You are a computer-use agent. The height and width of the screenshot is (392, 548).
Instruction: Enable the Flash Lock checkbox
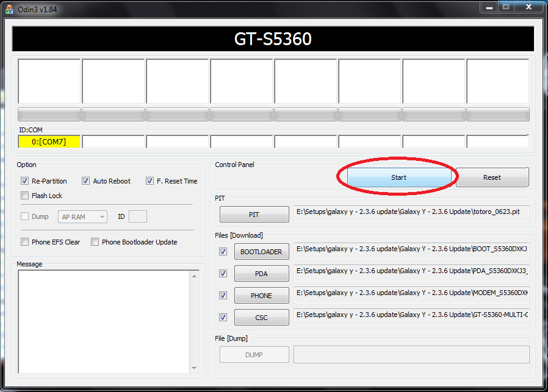click(x=24, y=196)
